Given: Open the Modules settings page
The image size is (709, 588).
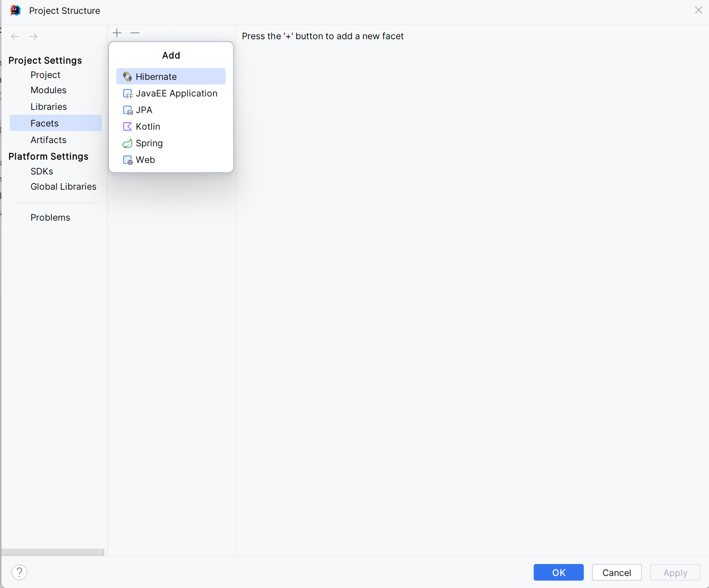Looking at the screenshot, I should tap(48, 90).
